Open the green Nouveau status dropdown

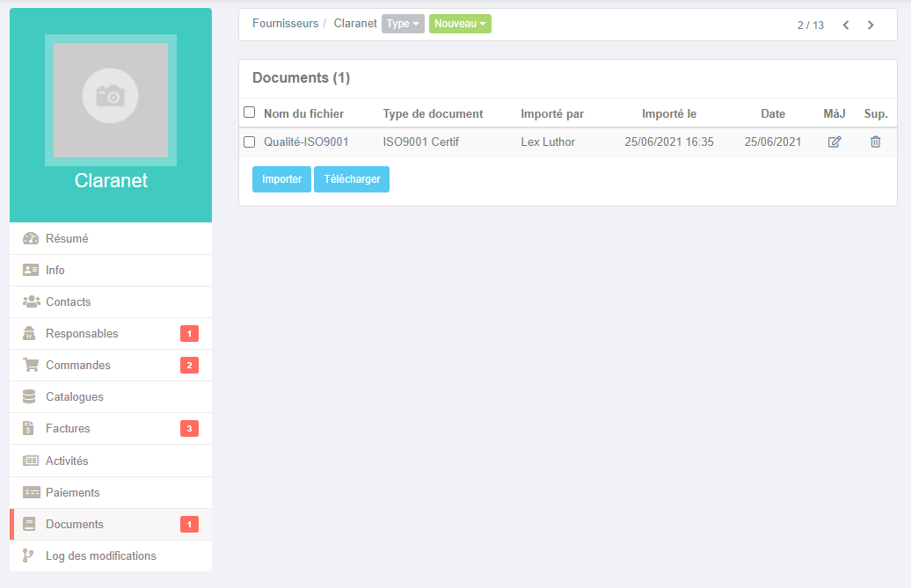click(x=460, y=24)
